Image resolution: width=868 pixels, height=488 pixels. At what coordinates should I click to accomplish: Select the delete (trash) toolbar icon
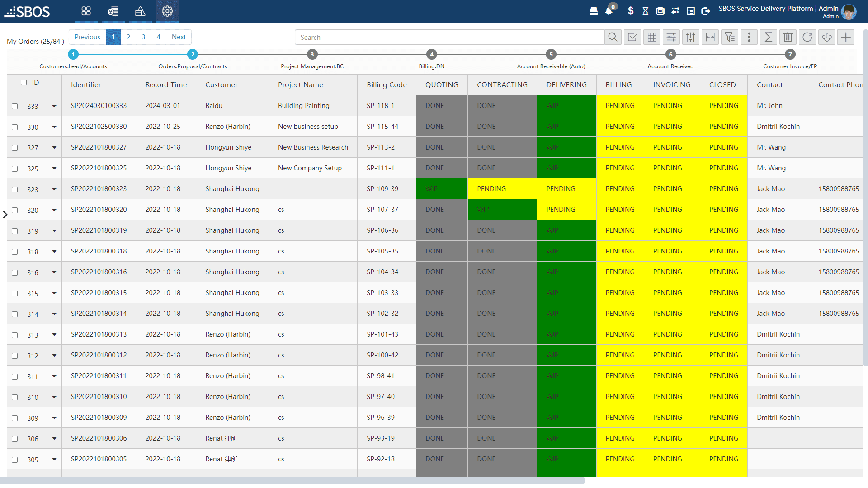(x=788, y=37)
